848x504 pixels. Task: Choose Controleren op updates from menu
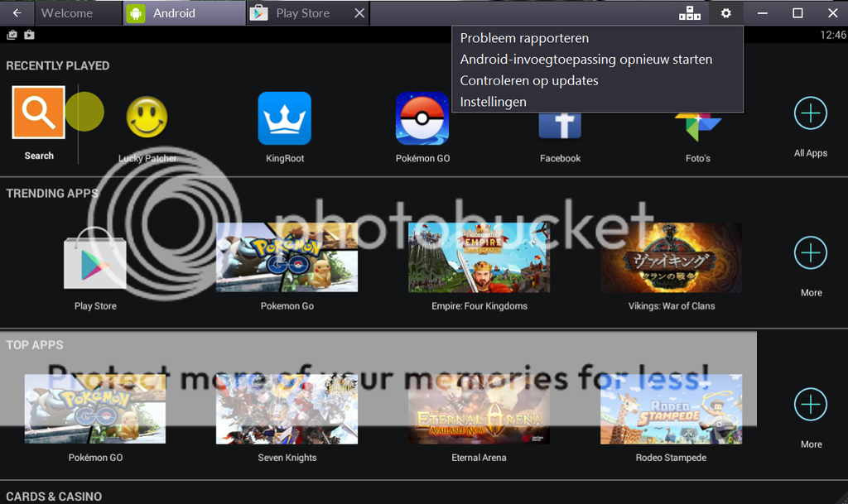point(529,81)
